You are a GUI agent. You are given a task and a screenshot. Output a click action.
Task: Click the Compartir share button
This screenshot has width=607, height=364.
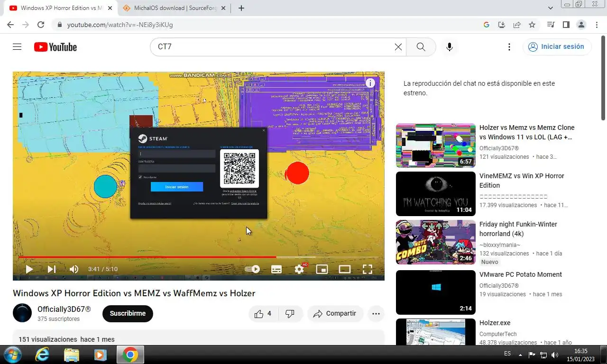[335, 314]
